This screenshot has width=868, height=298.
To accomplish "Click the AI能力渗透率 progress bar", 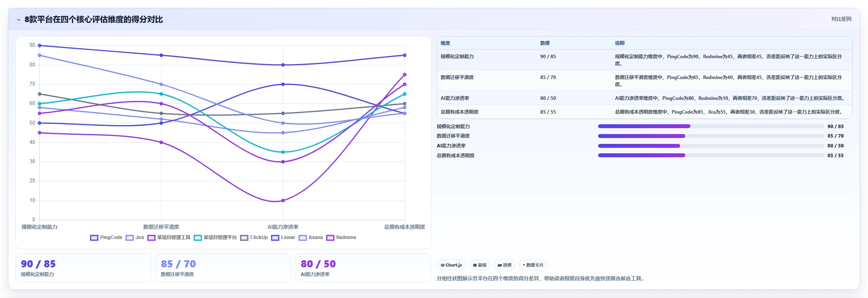I will pos(711,146).
